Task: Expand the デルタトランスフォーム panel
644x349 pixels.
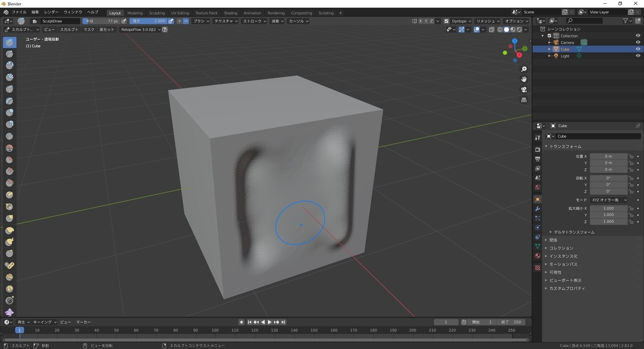Action: click(x=574, y=232)
